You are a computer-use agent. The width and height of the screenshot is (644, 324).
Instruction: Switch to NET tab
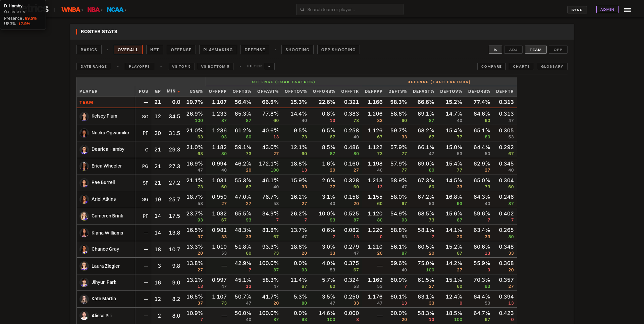click(x=155, y=50)
